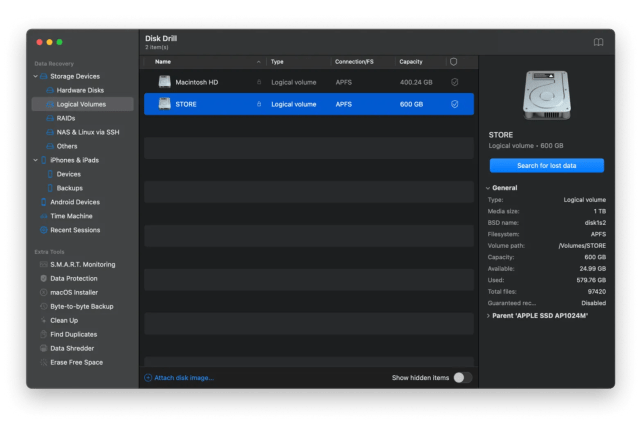Click the lock icon on STORE row
The width and height of the screenshot is (639, 427).
[259, 104]
